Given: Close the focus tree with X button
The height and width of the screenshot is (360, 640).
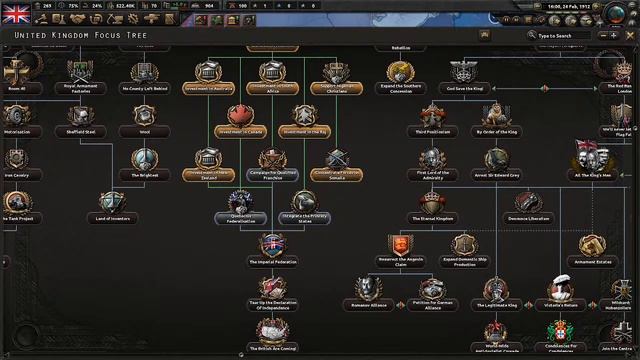Looking at the screenshot, I should pos(630,36).
